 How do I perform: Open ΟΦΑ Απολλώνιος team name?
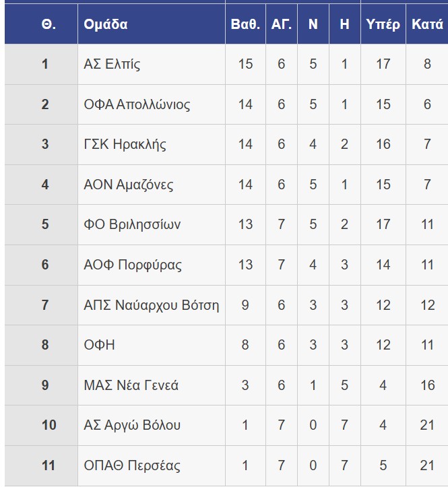tap(137, 104)
